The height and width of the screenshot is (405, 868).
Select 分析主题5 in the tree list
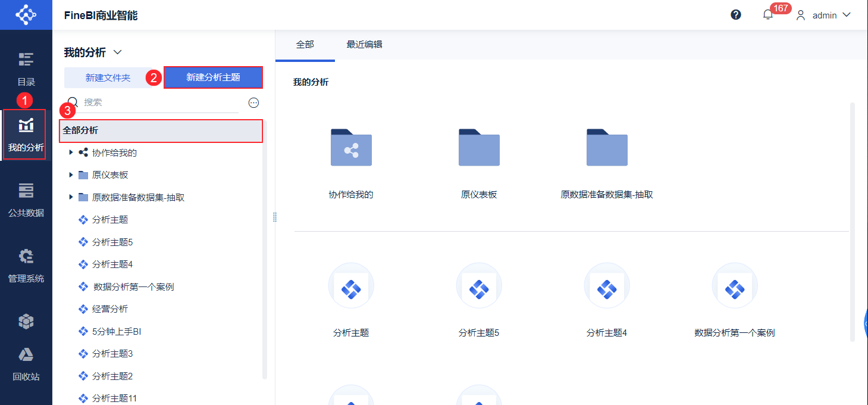112,242
